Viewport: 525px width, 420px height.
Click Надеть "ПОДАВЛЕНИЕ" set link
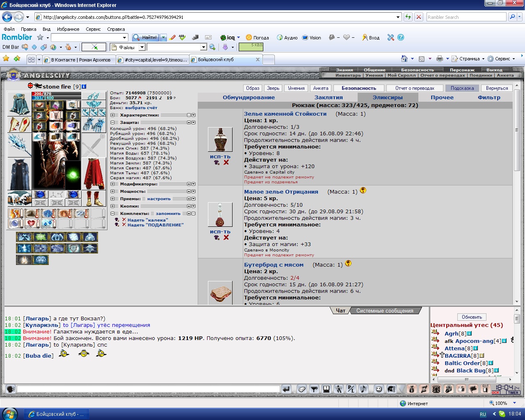click(155, 225)
